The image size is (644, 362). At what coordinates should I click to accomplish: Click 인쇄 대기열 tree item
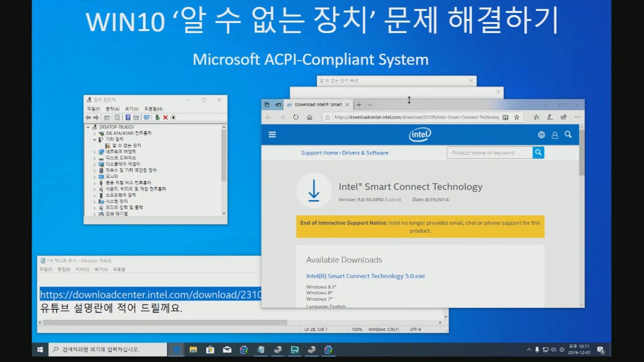[117, 214]
